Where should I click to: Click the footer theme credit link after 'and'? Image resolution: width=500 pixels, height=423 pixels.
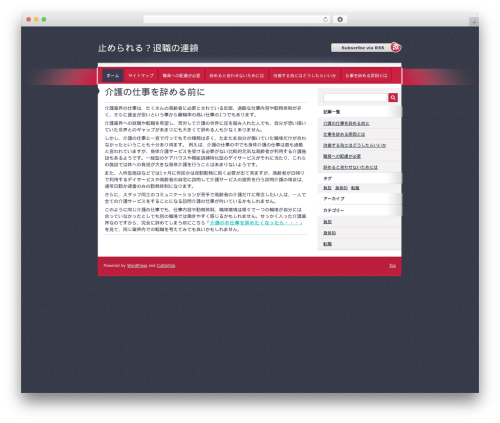[166, 266]
